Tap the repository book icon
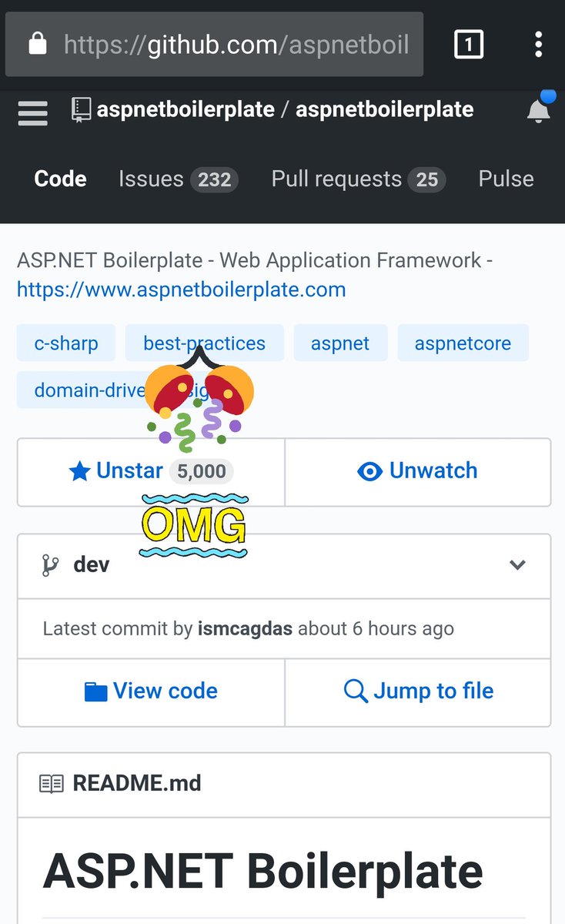 [x=80, y=110]
